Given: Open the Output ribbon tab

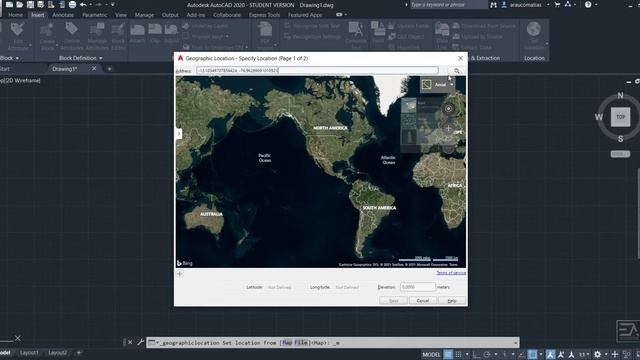Looking at the screenshot, I should (x=170, y=15).
